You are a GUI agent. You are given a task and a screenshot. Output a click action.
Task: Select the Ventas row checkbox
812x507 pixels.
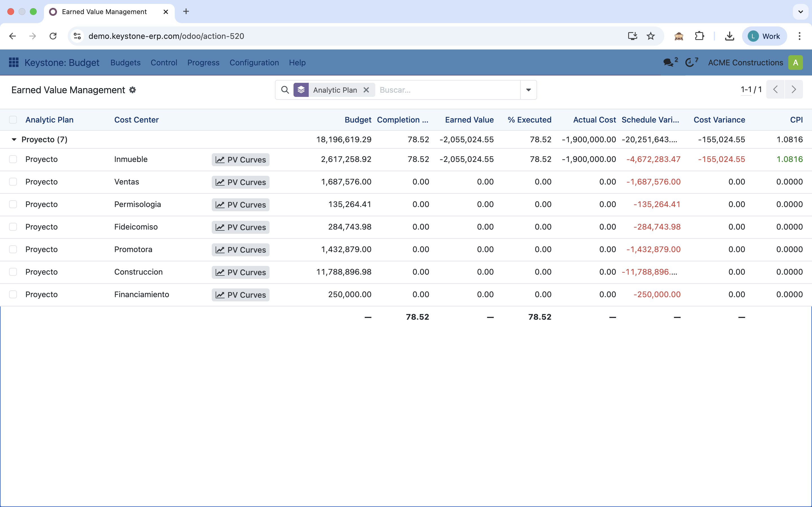[13, 182]
